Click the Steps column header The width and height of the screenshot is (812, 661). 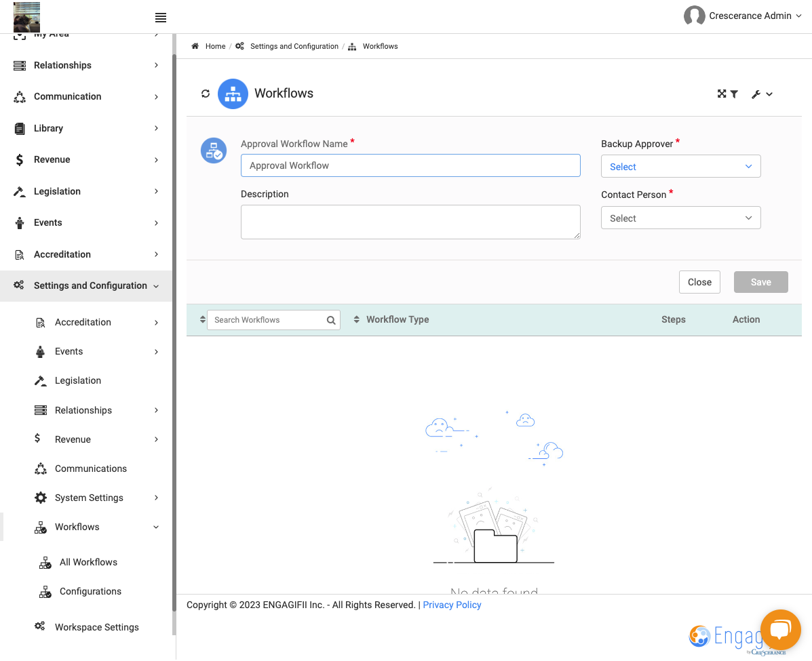coord(673,320)
